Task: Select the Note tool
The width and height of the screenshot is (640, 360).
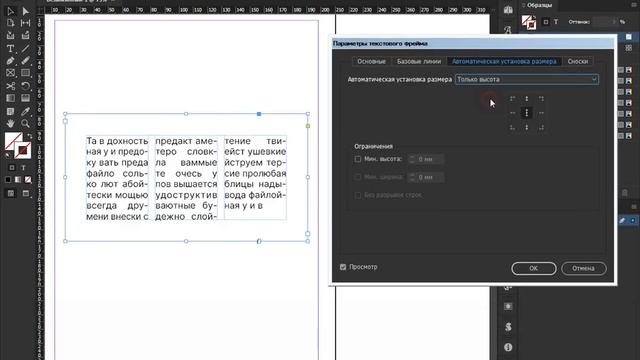Action: click(x=11, y=111)
